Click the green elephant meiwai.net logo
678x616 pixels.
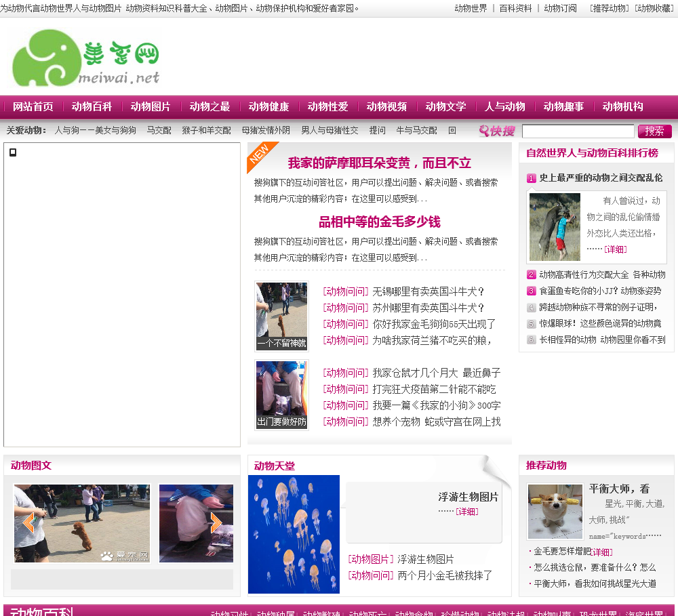click(x=86, y=58)
